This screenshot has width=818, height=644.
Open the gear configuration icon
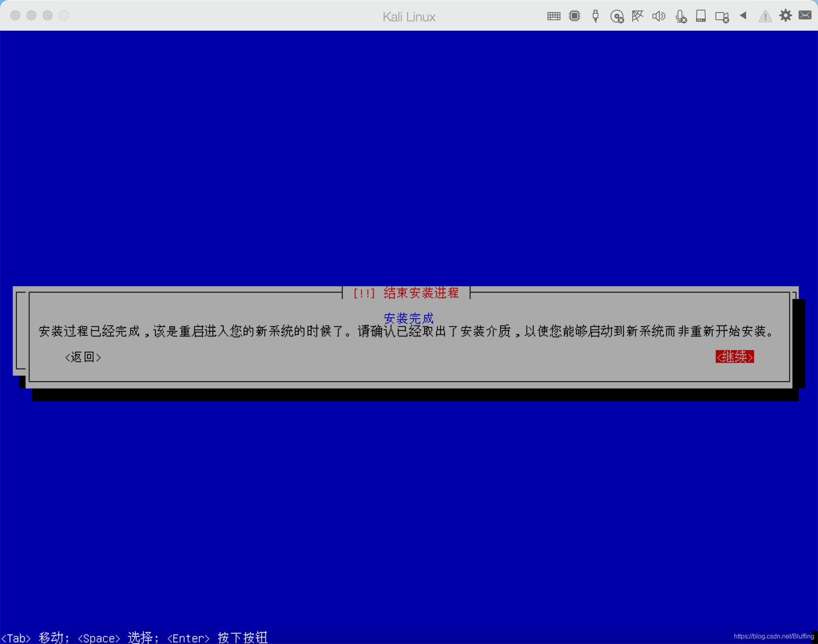click(785, 16)
